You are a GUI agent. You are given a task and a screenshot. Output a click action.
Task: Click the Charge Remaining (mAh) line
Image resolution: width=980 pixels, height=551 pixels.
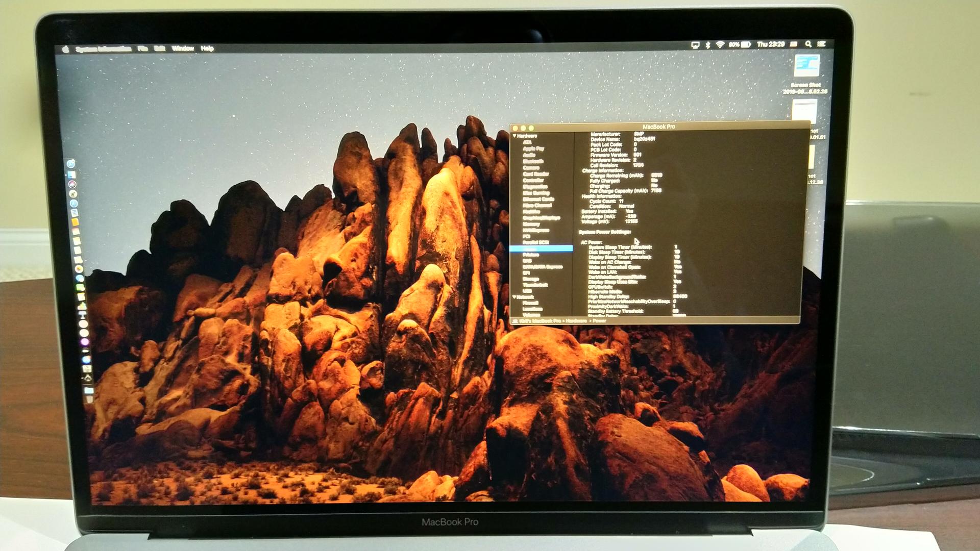click(x=626, y=176)
